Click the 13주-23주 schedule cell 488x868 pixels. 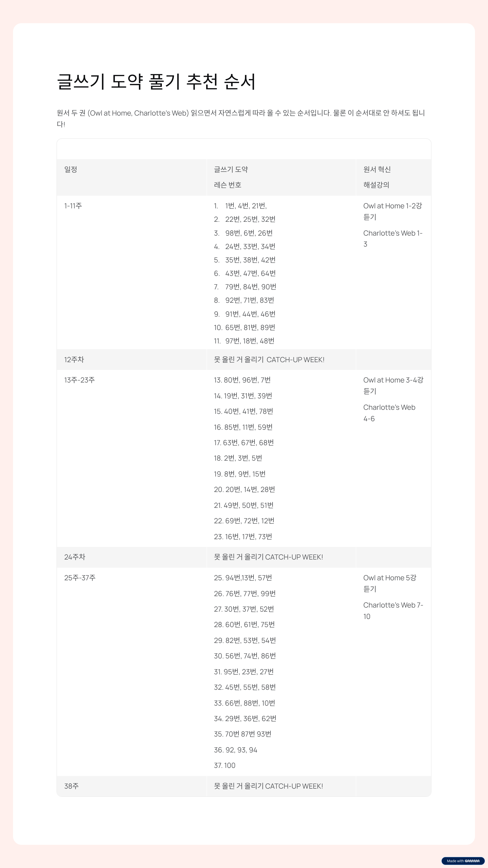click(80, 380)
